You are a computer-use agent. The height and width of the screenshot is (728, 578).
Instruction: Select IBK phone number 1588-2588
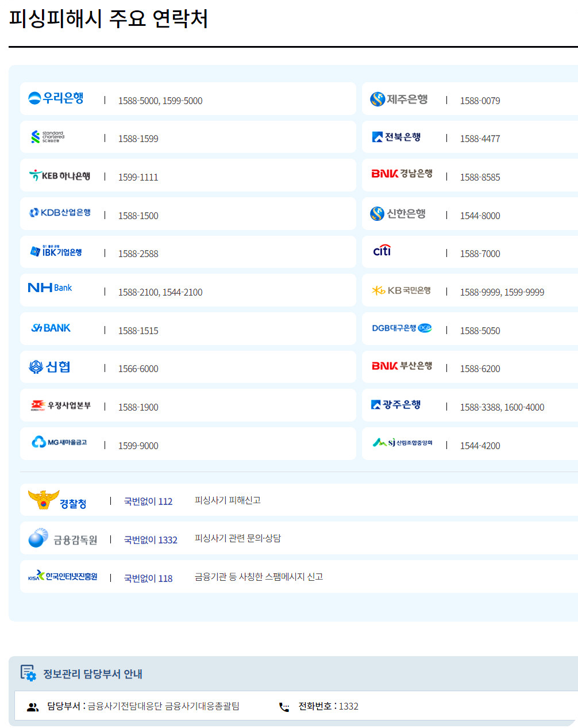[x=138, y=254]
